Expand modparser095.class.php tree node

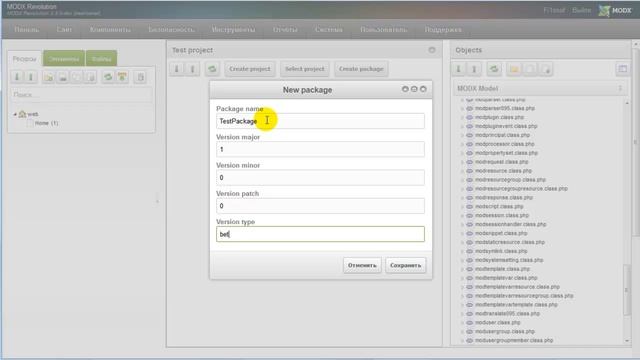tap(462, 109)
